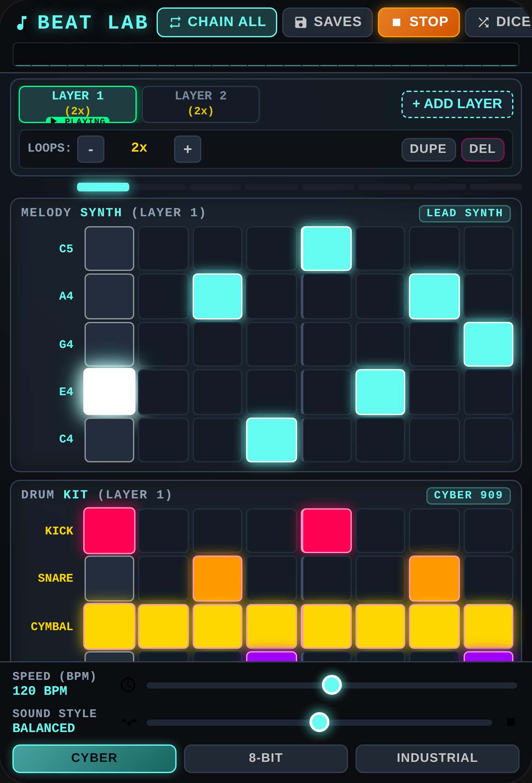Open the Saves menu

click(x=327, y=22)
